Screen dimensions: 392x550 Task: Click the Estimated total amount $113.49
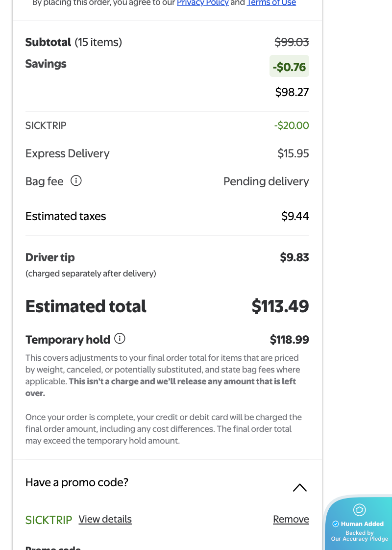pos(280,306)
